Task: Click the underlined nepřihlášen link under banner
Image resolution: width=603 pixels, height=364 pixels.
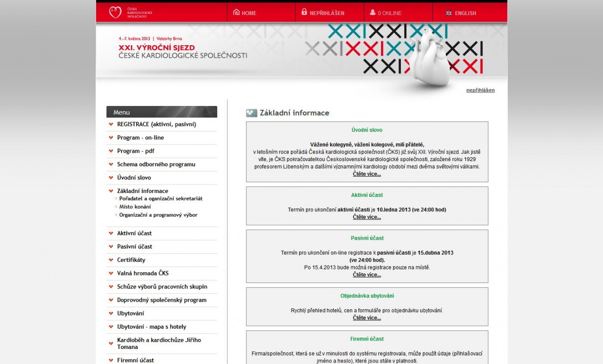Action: [481, 90]
